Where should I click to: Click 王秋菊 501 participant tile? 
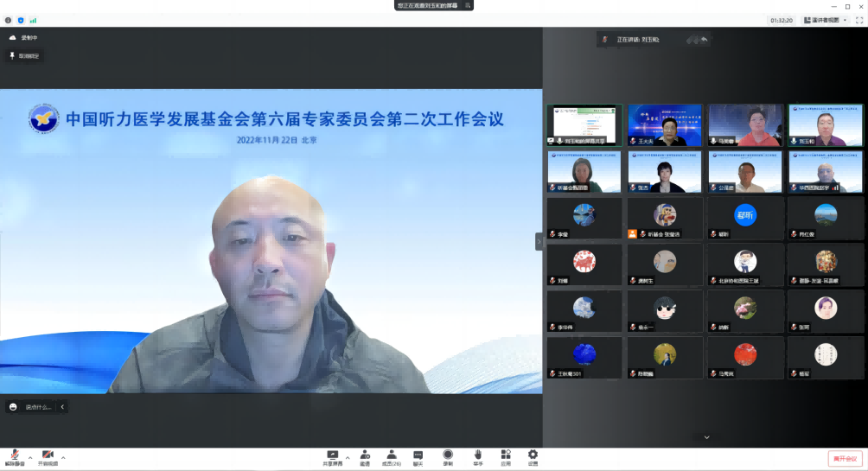coord(584,358)
